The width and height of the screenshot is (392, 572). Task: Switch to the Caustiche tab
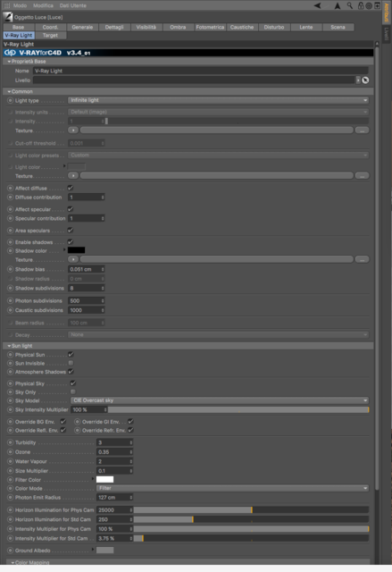pos(242,28)
